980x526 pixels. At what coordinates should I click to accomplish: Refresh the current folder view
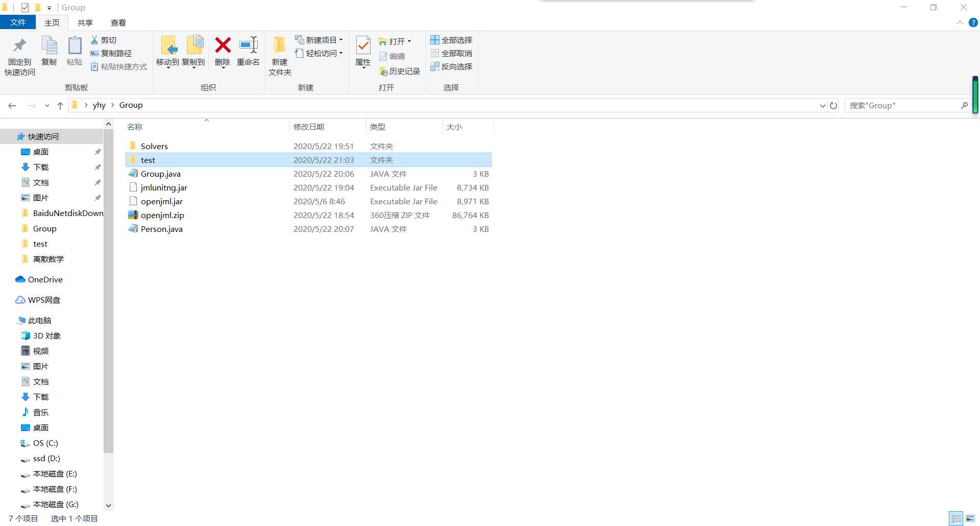[834, 105]
